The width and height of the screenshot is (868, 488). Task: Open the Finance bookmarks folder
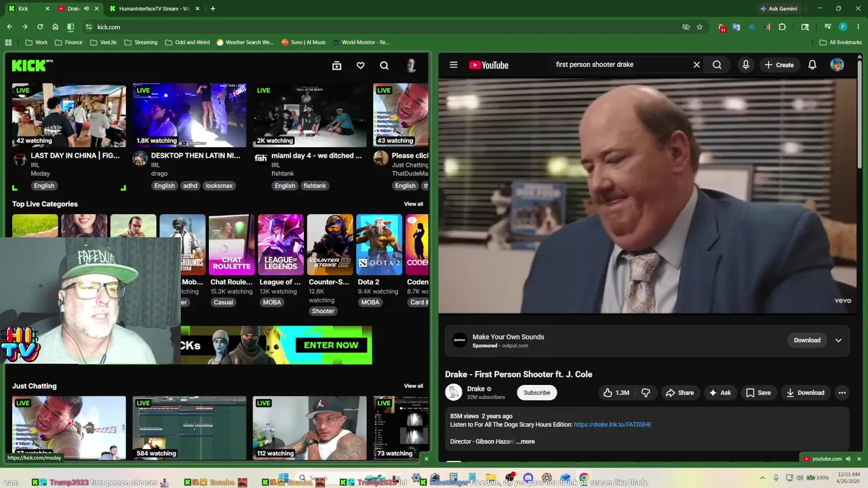[69, 42]
